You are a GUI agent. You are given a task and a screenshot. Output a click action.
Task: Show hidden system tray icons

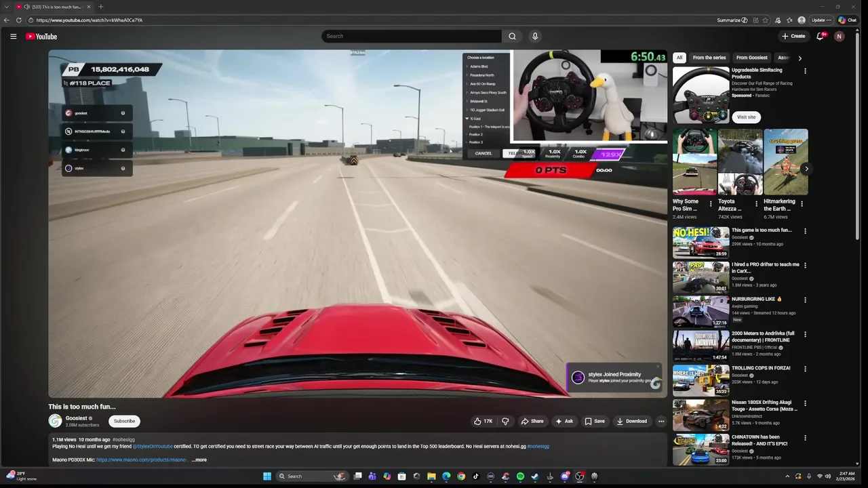787,476
